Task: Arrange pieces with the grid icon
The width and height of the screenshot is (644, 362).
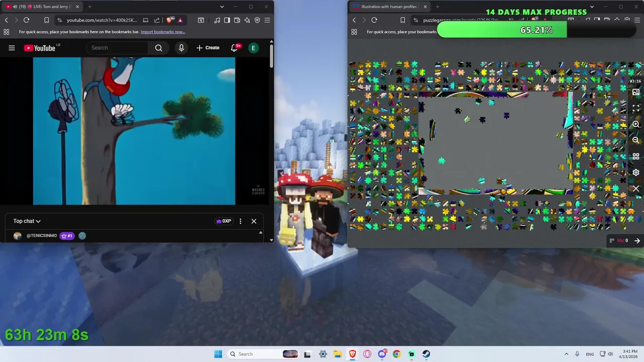Action: coord(636,156)
